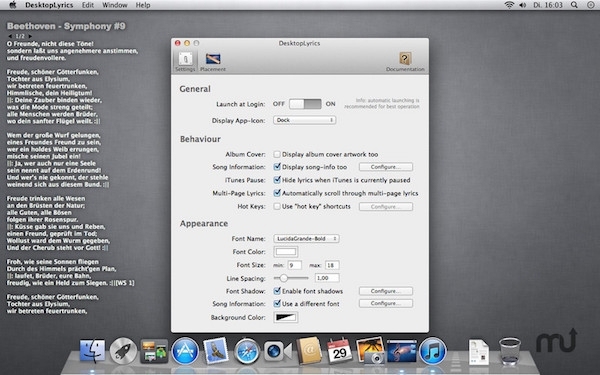The width and height of the screenshot is (600, 375).
Task: Uncheck Hide lyrics when iTunes paused
Action: coord(277,180)
